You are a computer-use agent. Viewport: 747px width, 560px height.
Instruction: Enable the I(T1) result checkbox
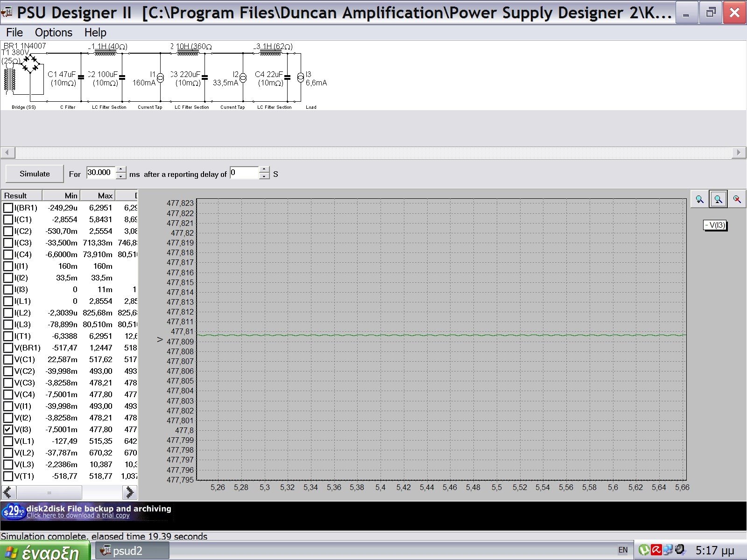8,336
